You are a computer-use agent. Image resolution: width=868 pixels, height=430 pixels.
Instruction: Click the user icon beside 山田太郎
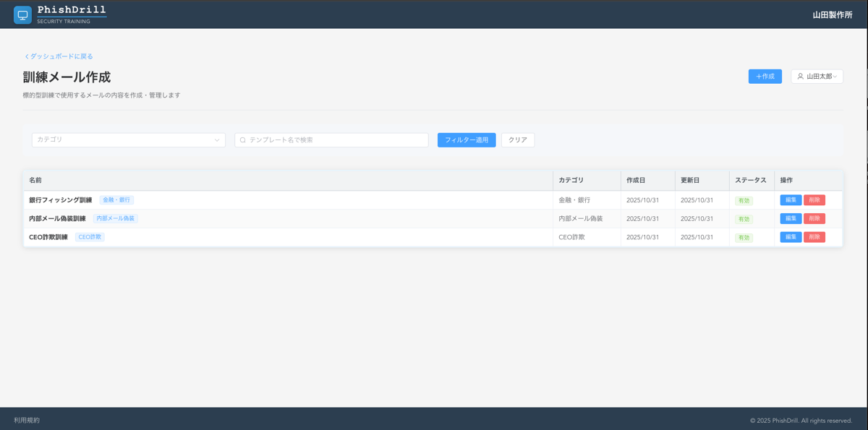coord(801,77)
